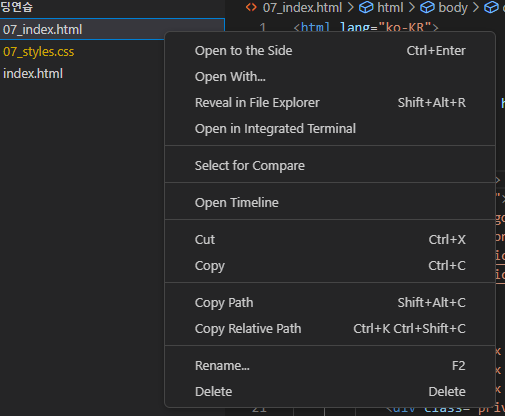Open index.html in the file list

point(33,74)
